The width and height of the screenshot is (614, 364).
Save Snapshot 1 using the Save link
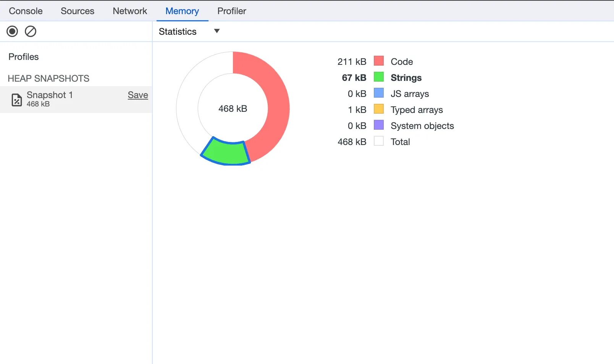(x=138, y=95)
